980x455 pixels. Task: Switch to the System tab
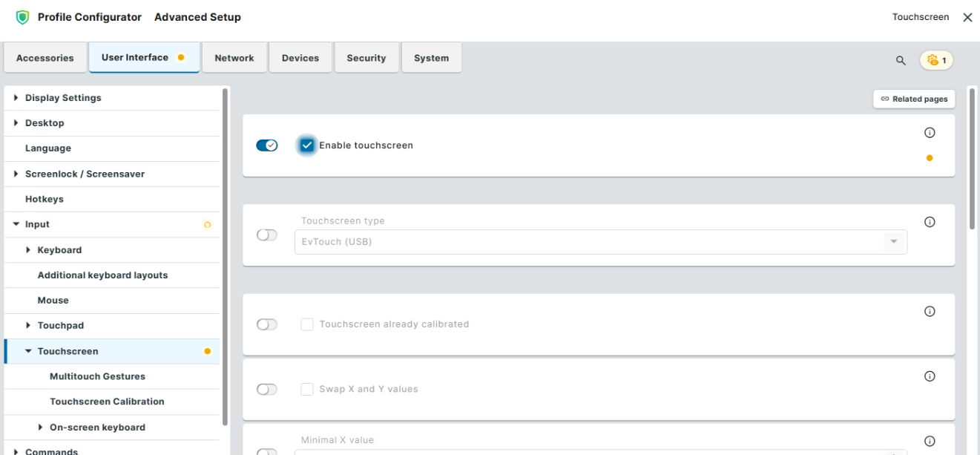tap(432, 58)
